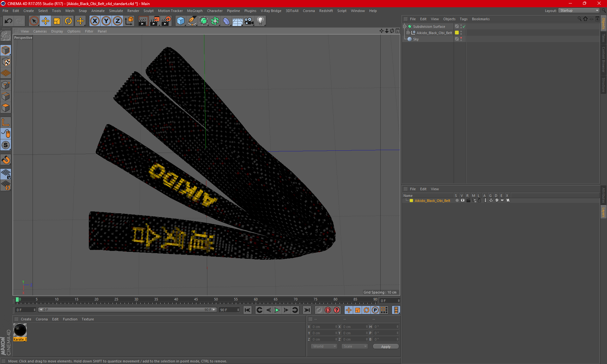
Task: Add a Cube primitive object
Action: click(181, 21)
